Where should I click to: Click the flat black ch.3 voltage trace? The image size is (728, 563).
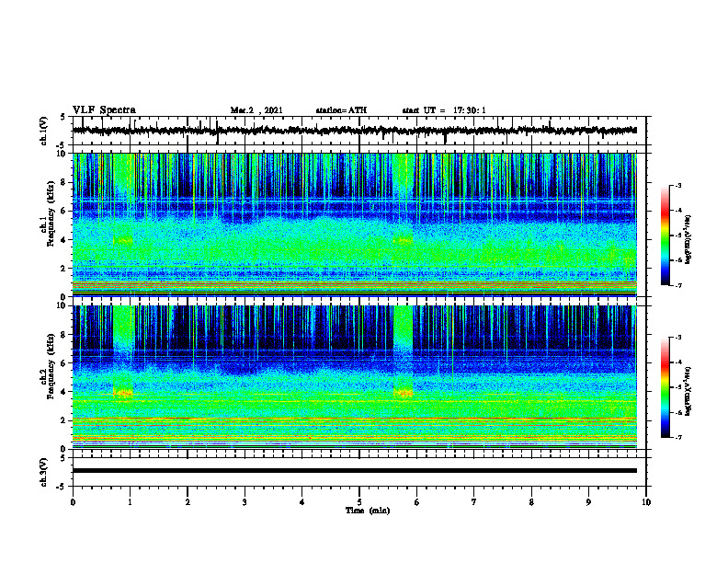(354, 471)
